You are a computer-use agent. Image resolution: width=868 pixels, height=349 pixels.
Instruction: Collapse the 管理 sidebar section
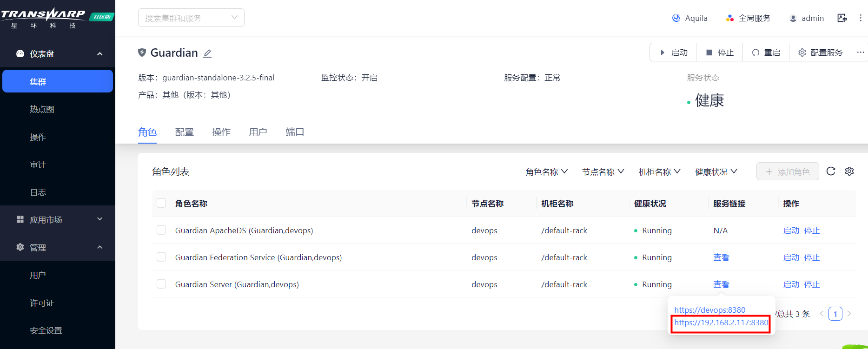(x=58, y=247)
